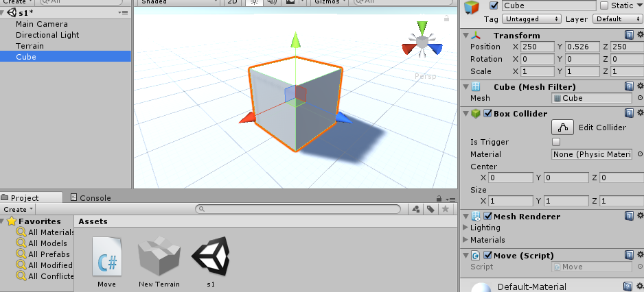Search assets by type icon
The width and height of the screenshot is (644, 292).
[416, 210]
